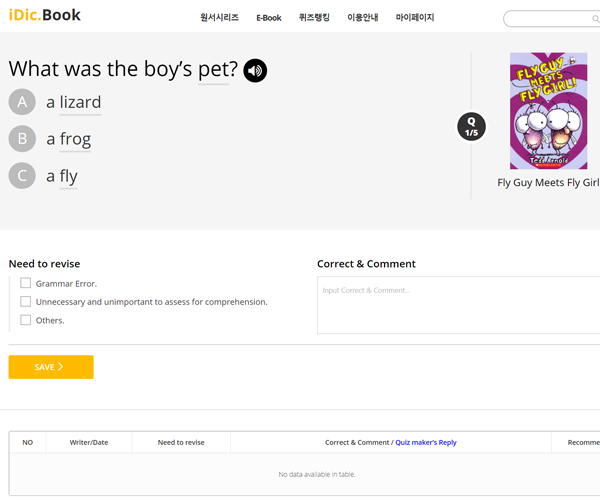This screenshot has width=600, height=500.
Task: Open the 퀴즈랭킹 menu
Action: [314, 18]
